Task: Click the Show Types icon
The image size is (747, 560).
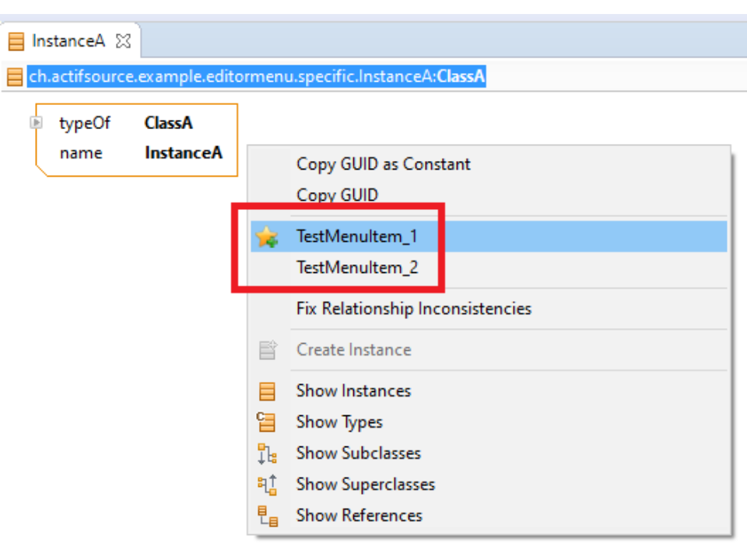Action: 267,422
